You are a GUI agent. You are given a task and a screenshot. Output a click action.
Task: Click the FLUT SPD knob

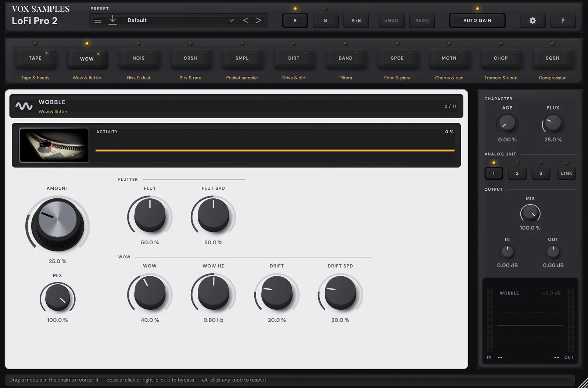213,216
